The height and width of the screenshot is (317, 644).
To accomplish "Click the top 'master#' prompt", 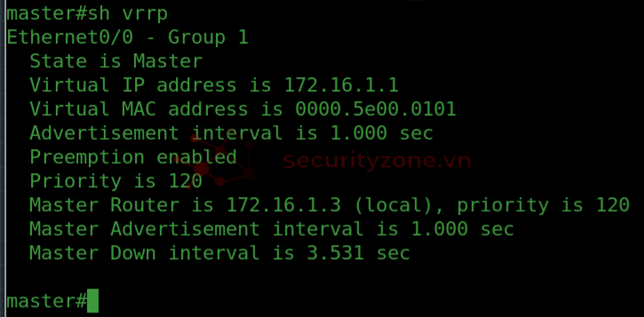I will click(46, 14).
